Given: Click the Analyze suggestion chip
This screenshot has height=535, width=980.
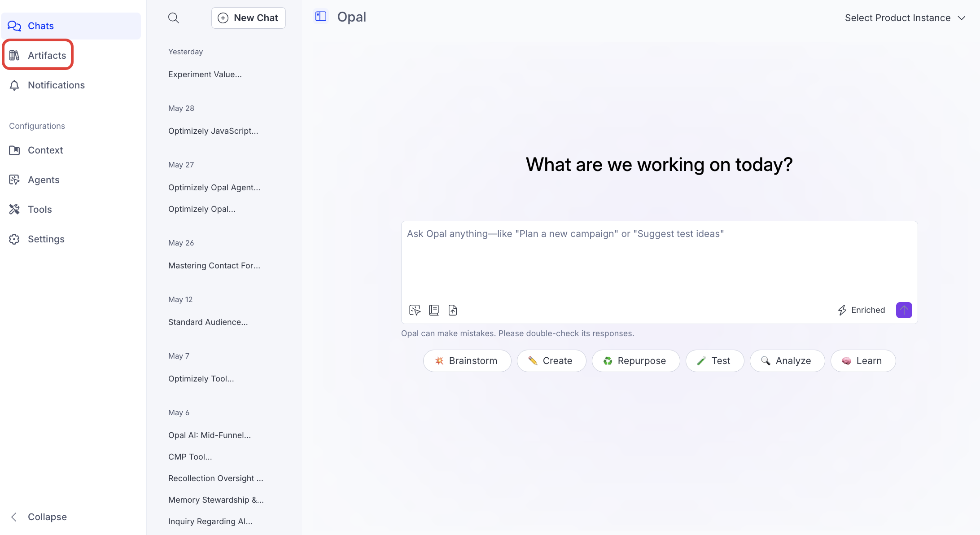Looking at the screenshot, I should click(x=787, y=361).
